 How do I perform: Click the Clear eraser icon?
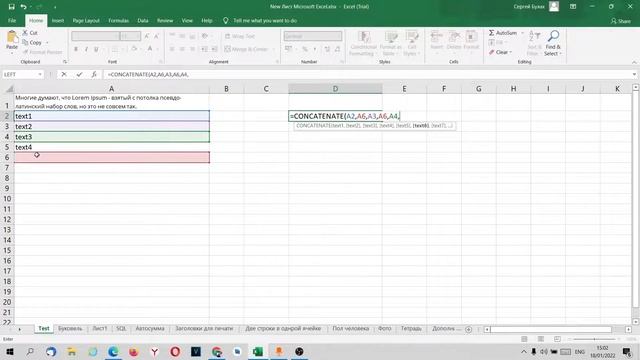point(492,52)
